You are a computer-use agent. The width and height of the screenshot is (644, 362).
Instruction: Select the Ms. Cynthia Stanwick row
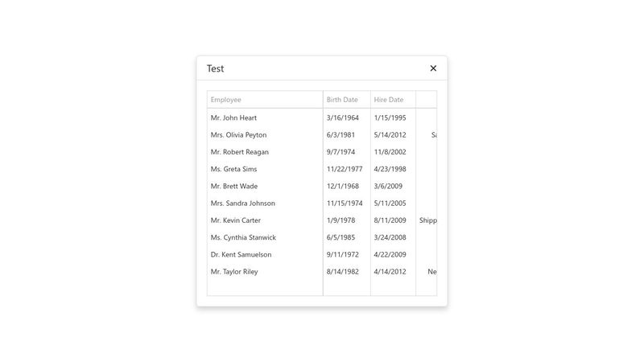322,237
